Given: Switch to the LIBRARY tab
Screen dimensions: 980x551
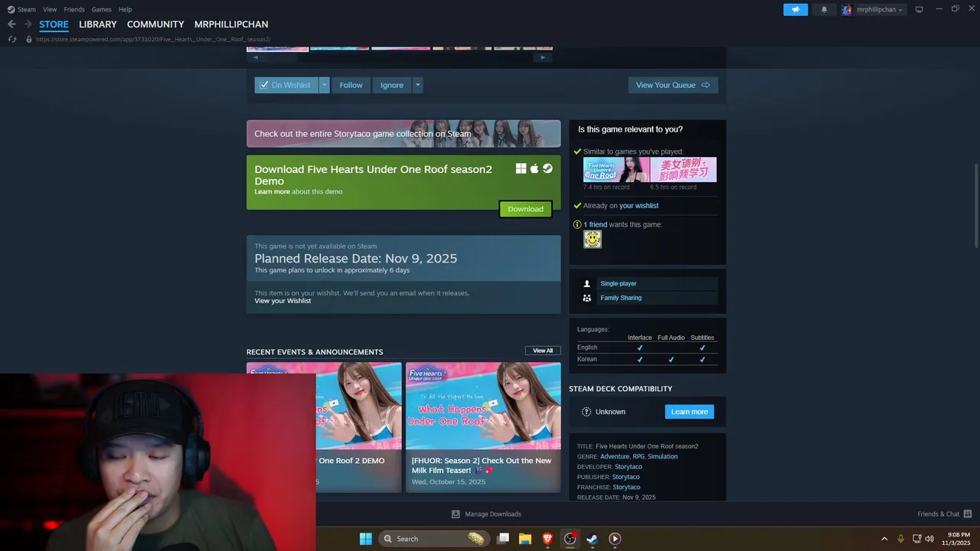Looking at the screenshot, I should point(98,24).
